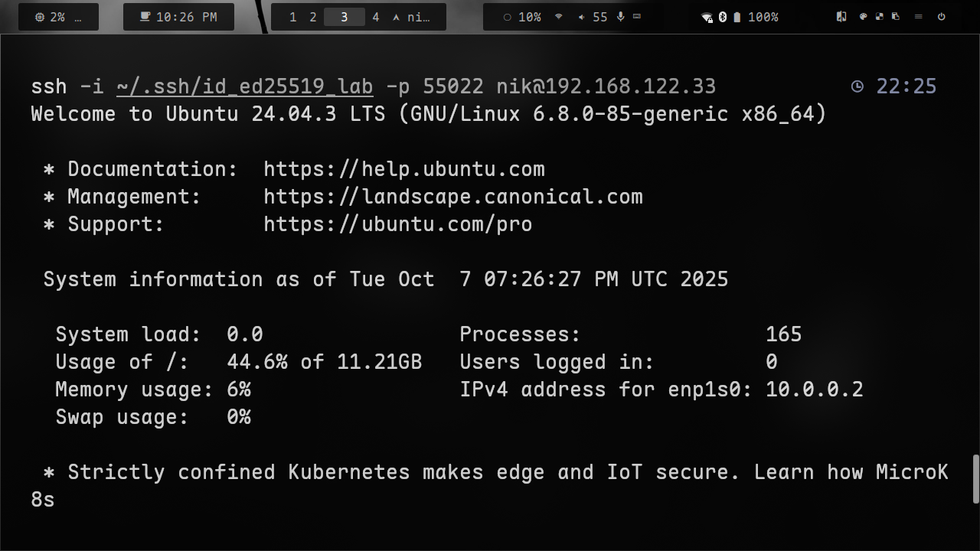Viewport: 980px width, 551px height.
Task: Click the speaker volume icon
Action: coord(582,17)
